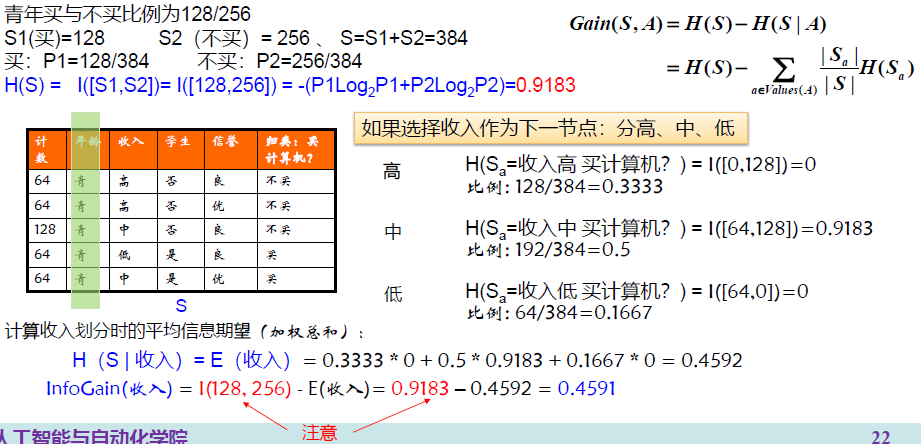
Task: Click the blue 'InfoGain(收入)' label
Action: coord(109,388)
